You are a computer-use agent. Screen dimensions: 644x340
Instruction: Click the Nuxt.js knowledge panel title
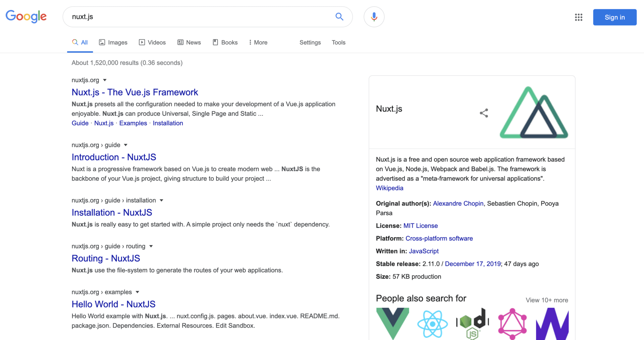pyautogui.click(x=389, y=109)
